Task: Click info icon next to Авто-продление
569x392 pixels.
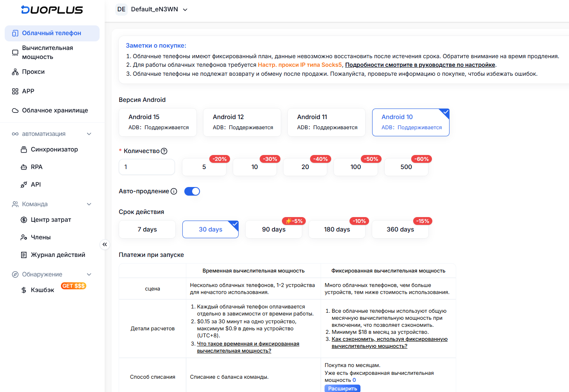Action: point(174,191)
